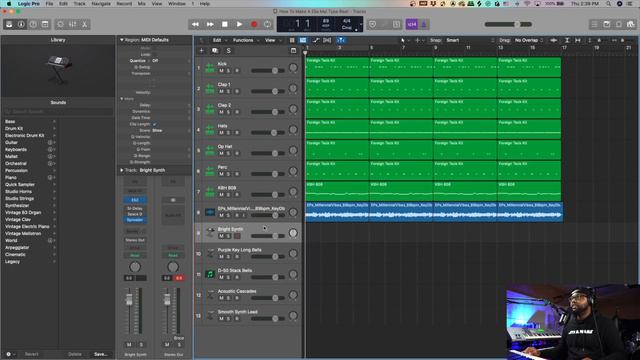Toggle Catch Playhead blue button

coord(341,40)
